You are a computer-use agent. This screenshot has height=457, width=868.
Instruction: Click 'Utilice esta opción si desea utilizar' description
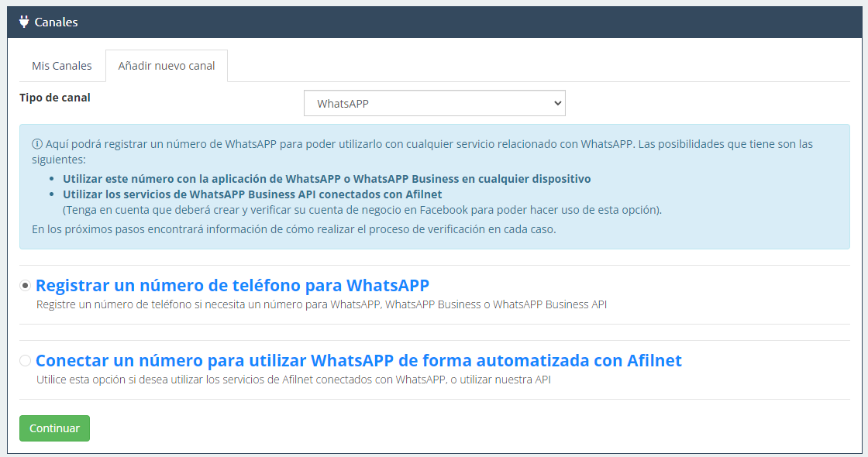tap(294, 380)
